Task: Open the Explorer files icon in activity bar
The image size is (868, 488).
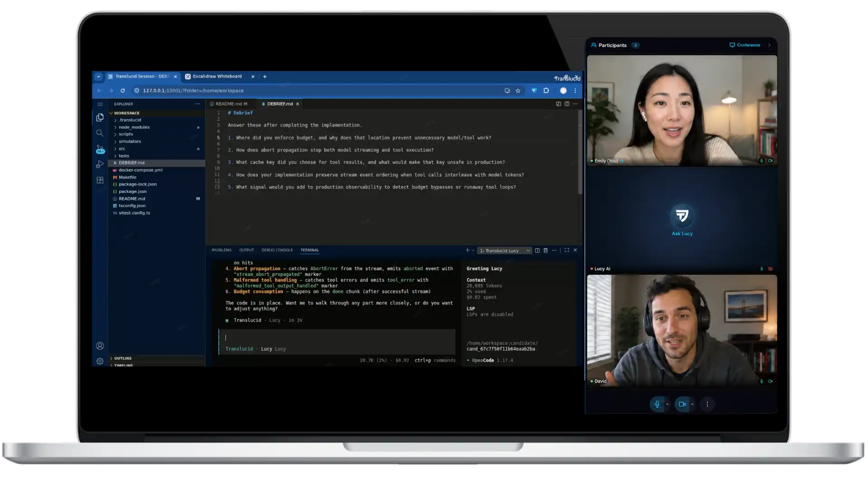Action: (x=100, y=117)
